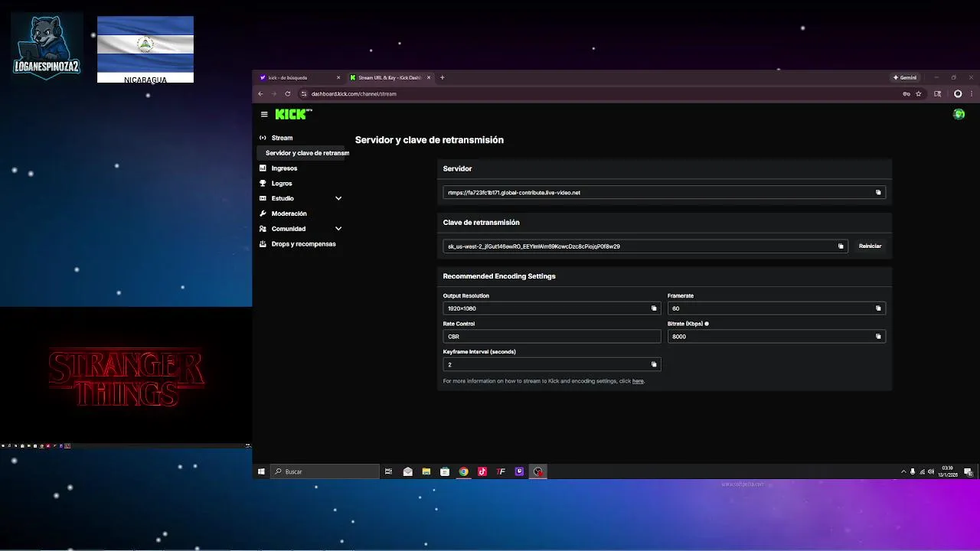The height and width of the screenshot is (551, 980).
Task: View site information icon in address bar
Action: coord(304,93)
